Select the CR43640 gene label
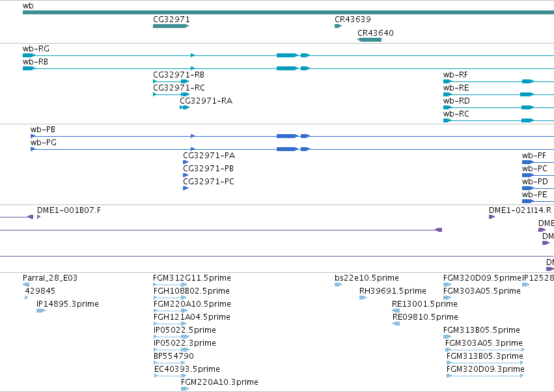554x392 pixels. (376, 33)
